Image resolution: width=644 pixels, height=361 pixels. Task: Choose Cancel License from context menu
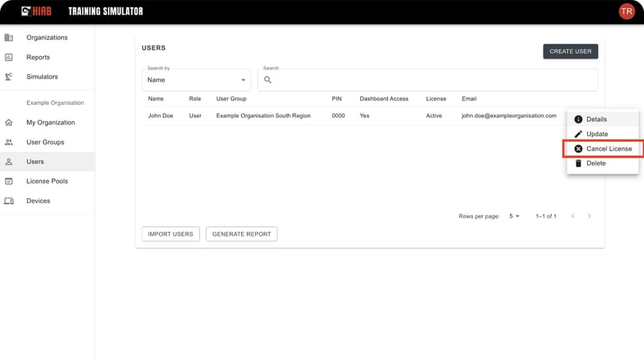(603, 149)
